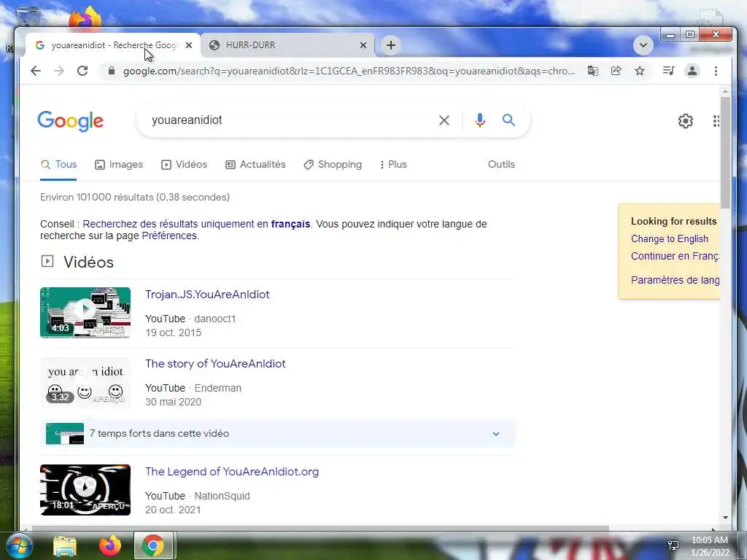Open the Google apps grid
The width and height of the screenshot is (747, 560).
coord(716,121)
